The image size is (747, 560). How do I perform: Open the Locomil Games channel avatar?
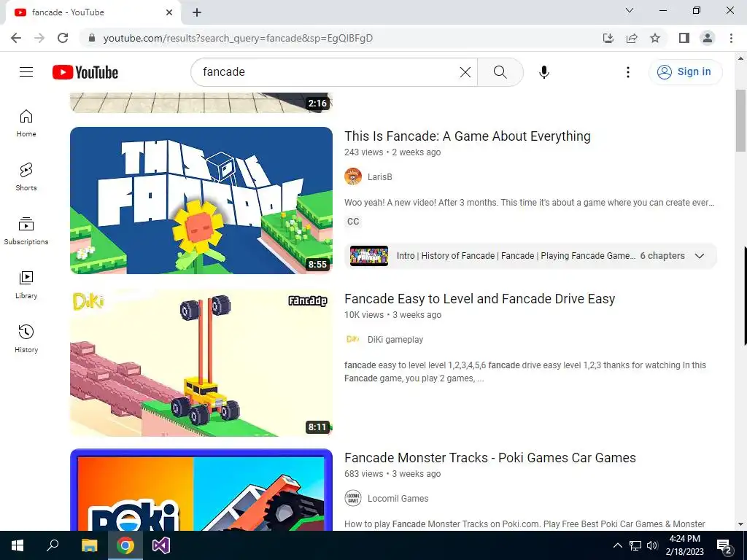[353, 499]
